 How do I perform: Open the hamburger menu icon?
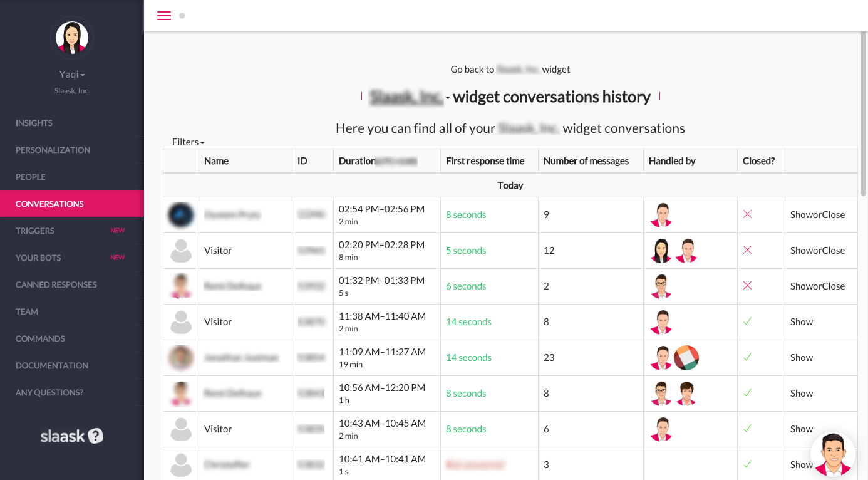(x=164, y=16)
